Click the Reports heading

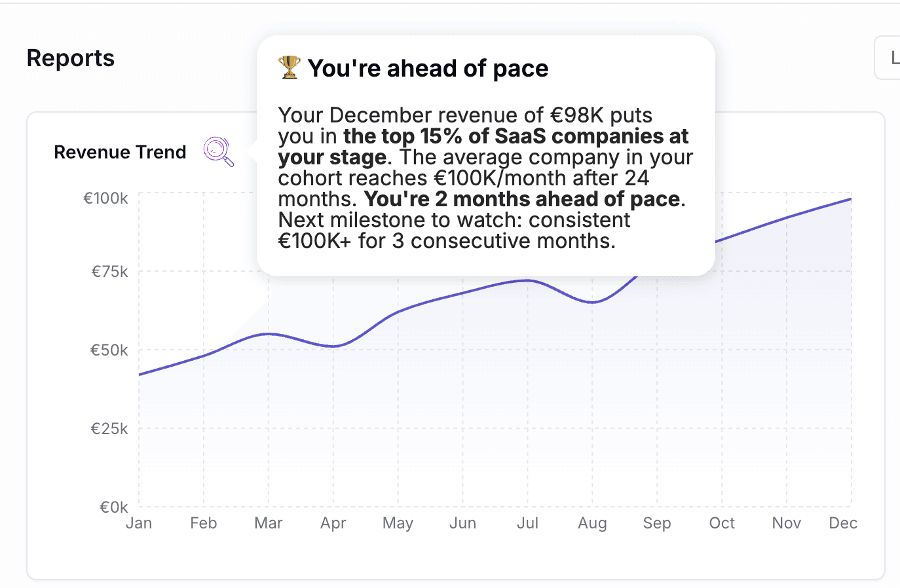(x=70, y=58)
